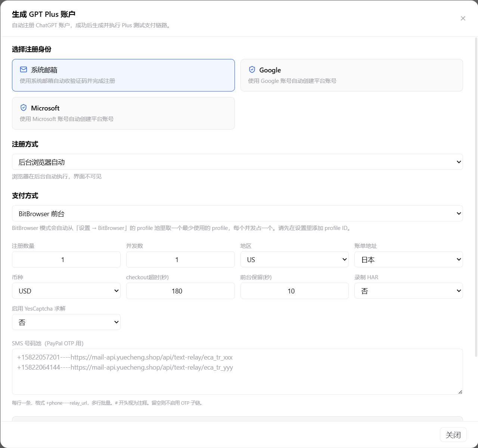
Task: Click the 账单地址 label
Action: (x=366, y=246)
